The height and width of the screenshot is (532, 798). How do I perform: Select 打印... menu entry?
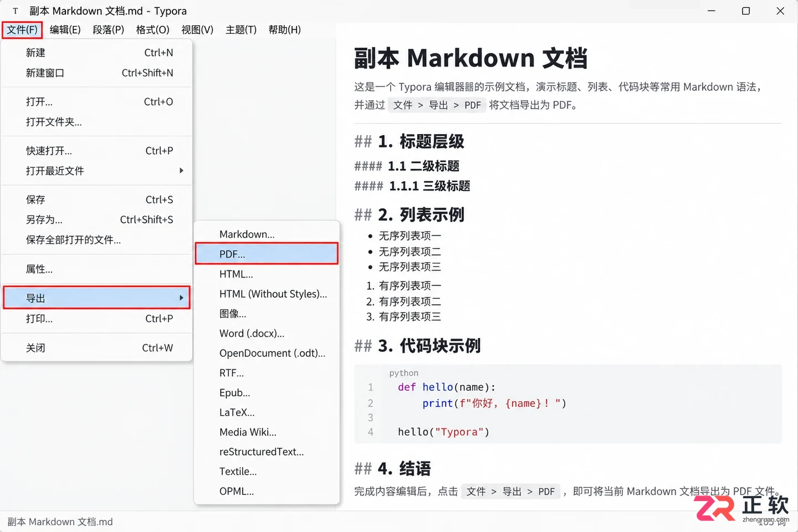97,319
